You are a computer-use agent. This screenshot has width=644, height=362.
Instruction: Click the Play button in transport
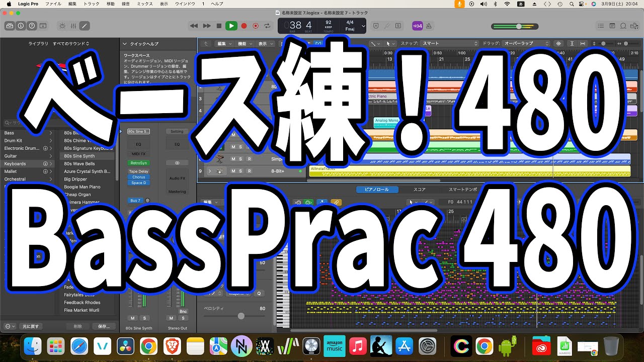coord(231,26)
